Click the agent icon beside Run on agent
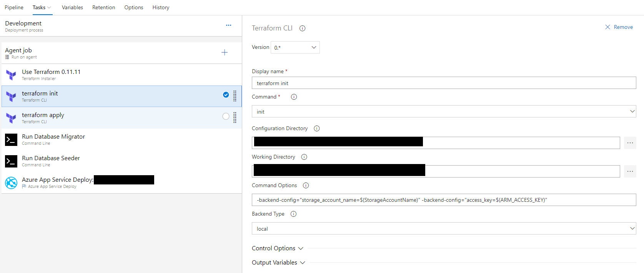This screenshot has height=273, width=644. [7, 57]
